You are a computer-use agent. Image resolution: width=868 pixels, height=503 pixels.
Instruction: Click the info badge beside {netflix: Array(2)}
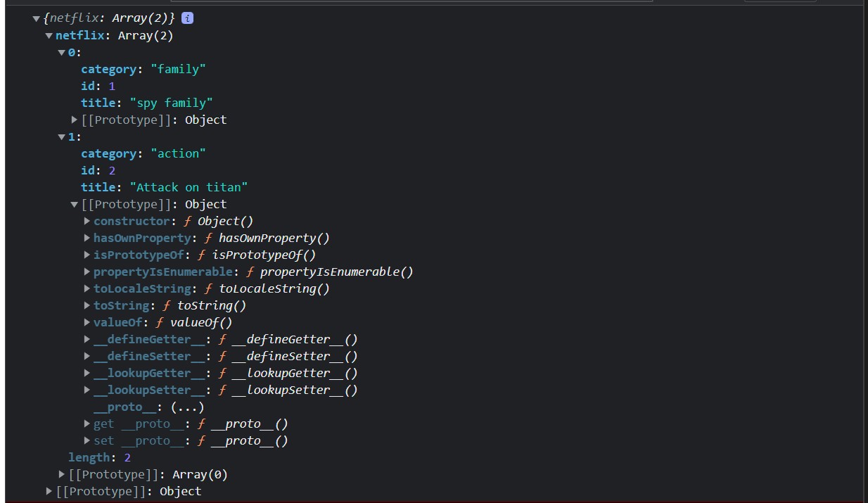(x=187, y=18)
